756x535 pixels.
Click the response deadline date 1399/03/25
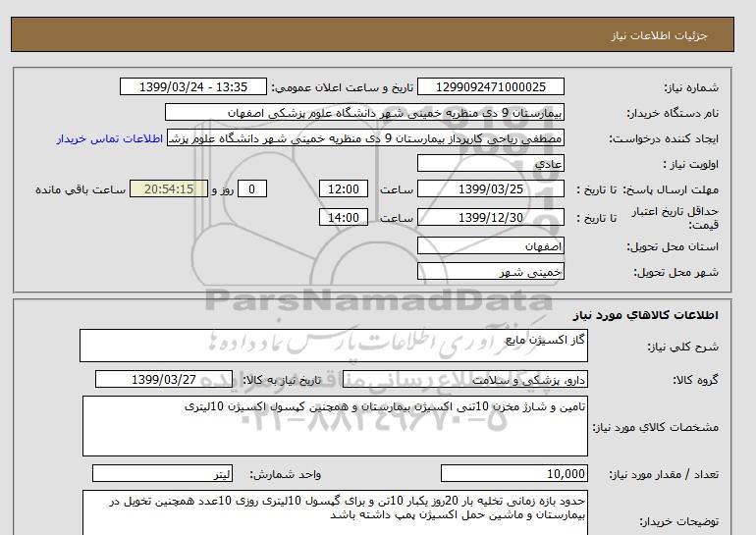coord(490,188)
